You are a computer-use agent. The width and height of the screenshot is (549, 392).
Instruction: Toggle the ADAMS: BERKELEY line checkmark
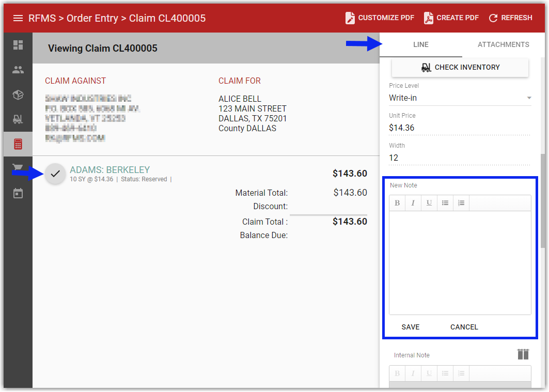click(x=55, y=174)
